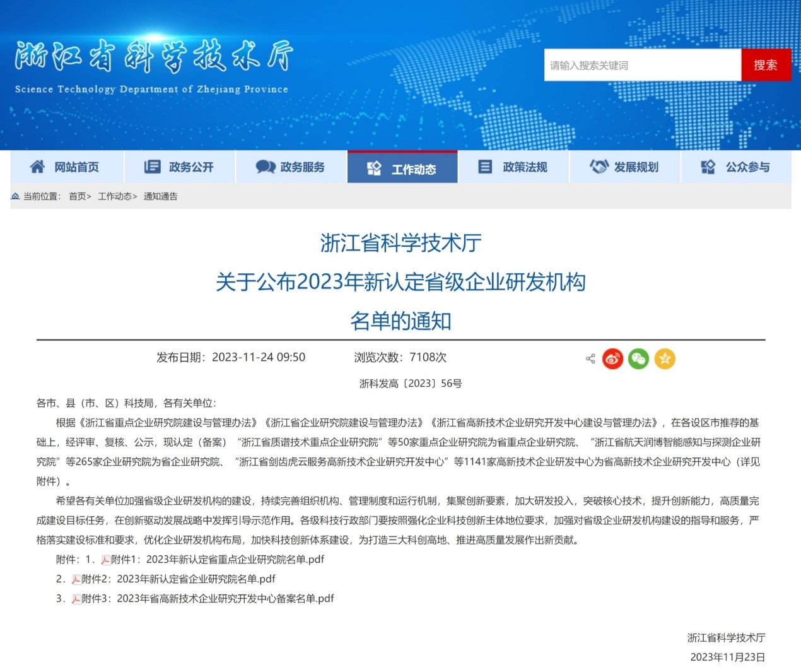Click the signature 浙江省科学技术厅 at the bottom
This screenshot has height=672, width=801.
[727, 638]
